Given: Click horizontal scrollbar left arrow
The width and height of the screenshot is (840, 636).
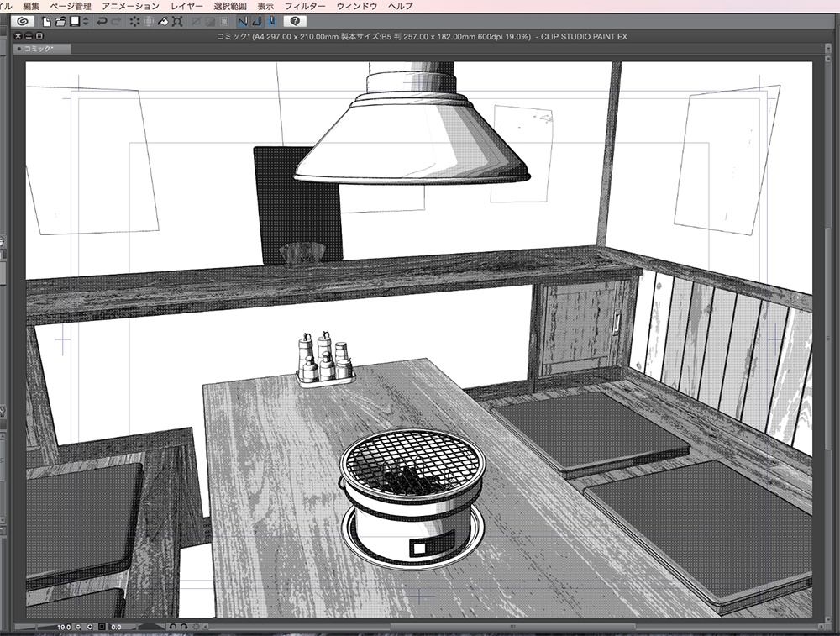Looking at the screenshot, I should 206,627.
